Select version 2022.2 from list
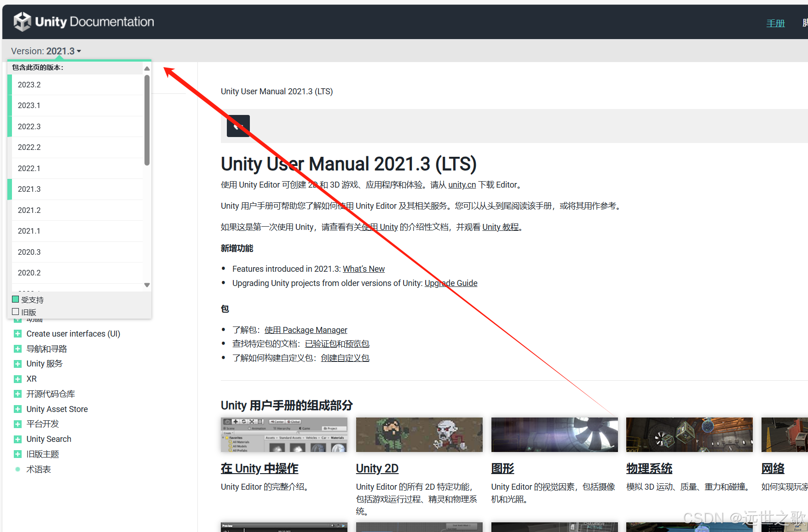 [77, 147]
